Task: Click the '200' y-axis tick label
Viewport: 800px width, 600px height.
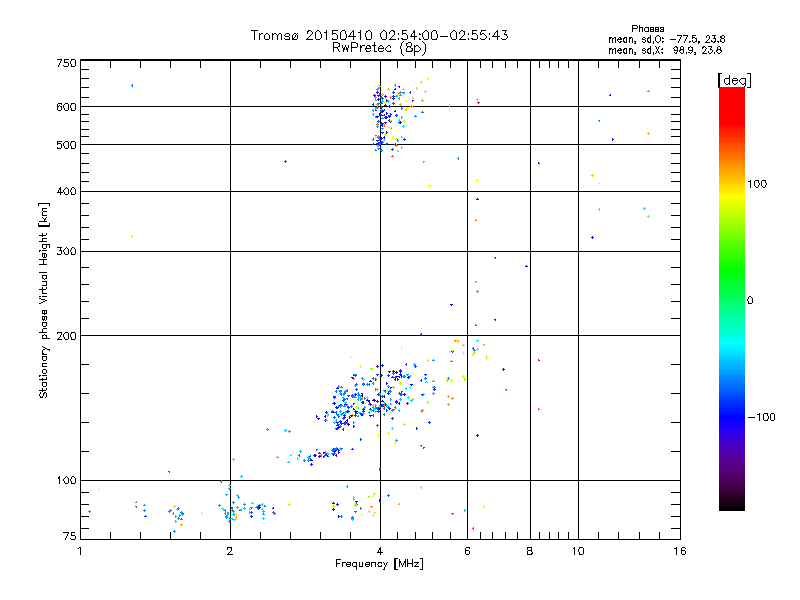Action: coord(66,336)
